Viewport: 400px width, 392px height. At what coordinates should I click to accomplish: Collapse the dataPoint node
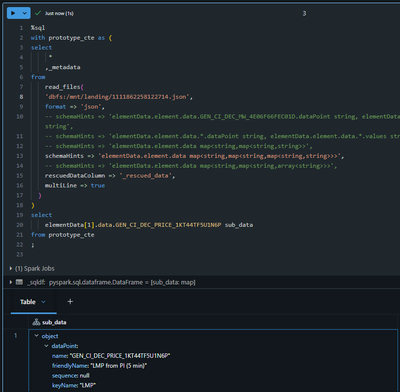coord(46,346)
